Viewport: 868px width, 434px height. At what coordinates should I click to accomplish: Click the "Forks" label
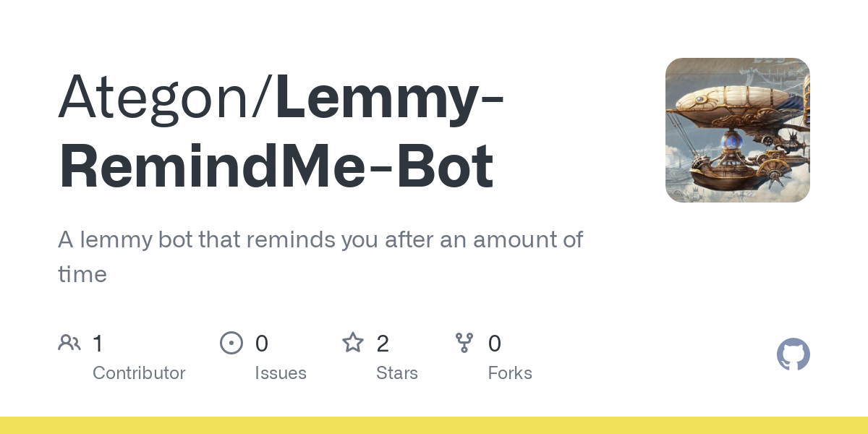[509, 373]
